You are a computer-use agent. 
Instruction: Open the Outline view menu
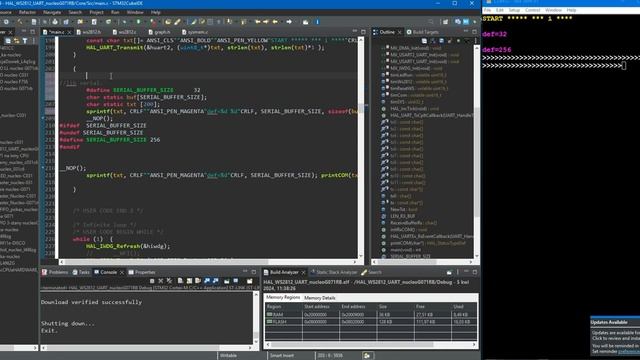[x=476, y=41]
